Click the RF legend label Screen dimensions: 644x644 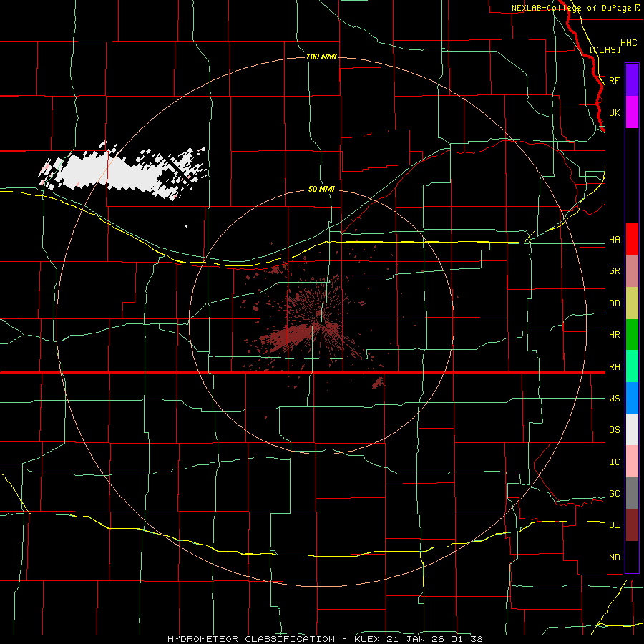pyautogui.click(x=614, y=80)
